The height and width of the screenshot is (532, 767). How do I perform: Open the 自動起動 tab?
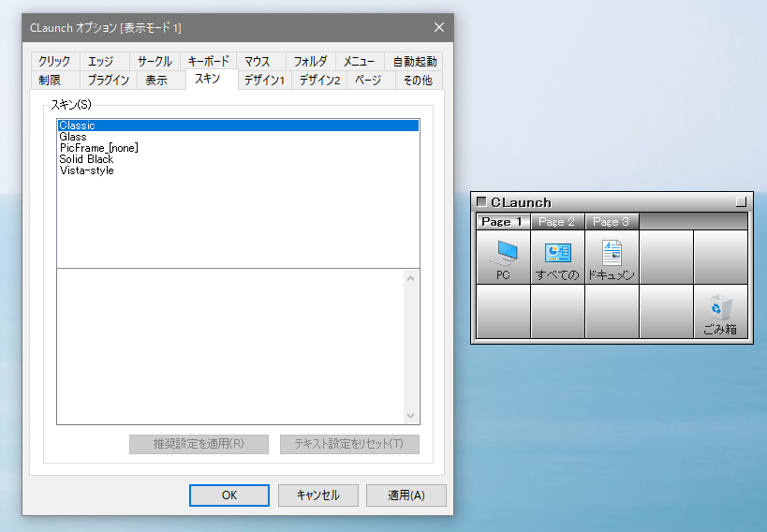[415, 62]
